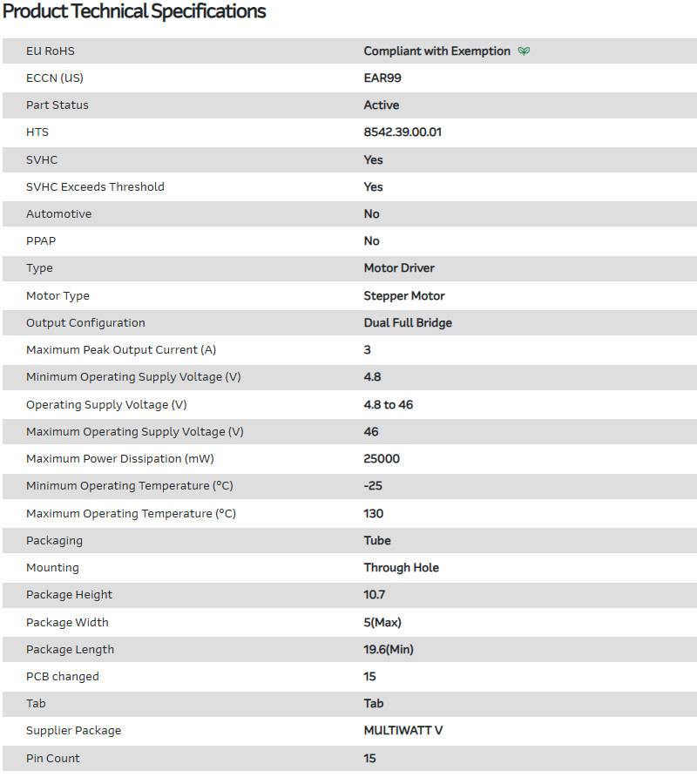Click the Stepper Motor value
Screen dimensions: 697x784
pyautogui.click(x=404, y=296)
